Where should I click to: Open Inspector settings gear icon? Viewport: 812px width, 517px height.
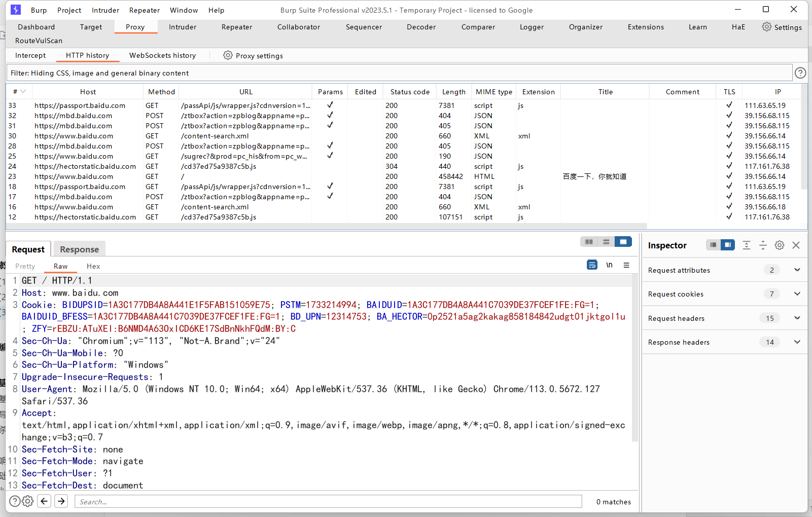coord(780,245)
